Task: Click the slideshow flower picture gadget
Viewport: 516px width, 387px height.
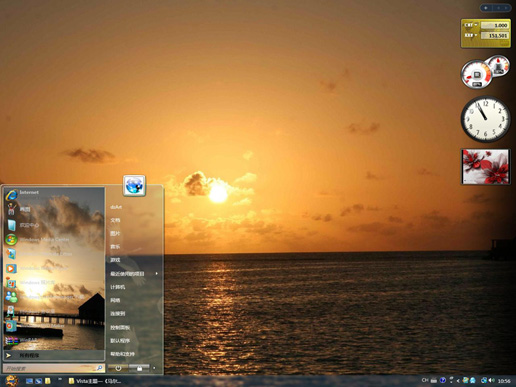Action: coord(485,167)
